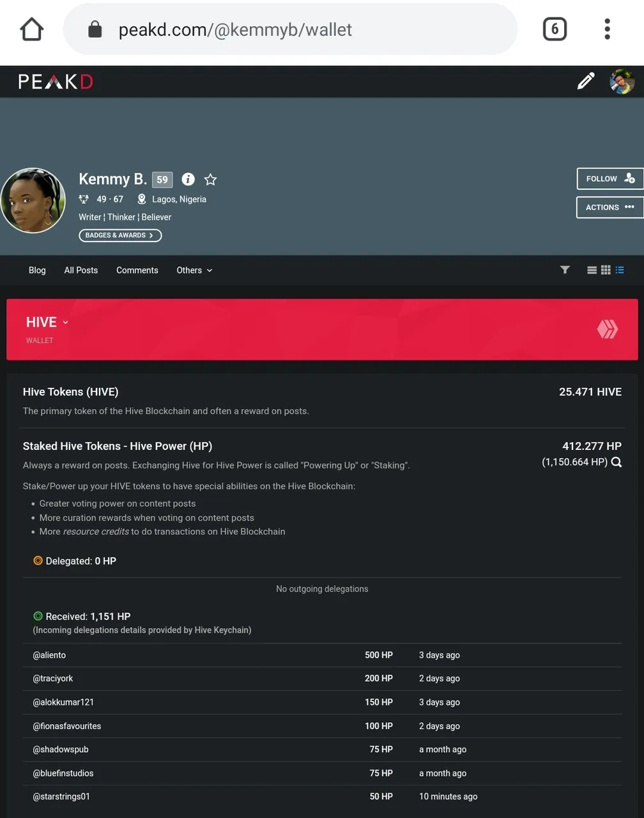Tap the lock icon in address bar
Screen dimensions: 644x818
pos(95,29)
